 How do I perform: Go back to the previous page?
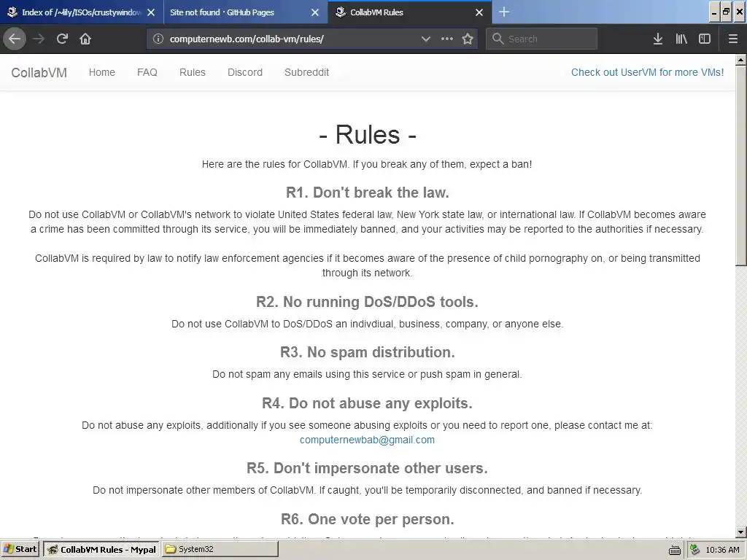pyautogui.click(x=15, y=39)
